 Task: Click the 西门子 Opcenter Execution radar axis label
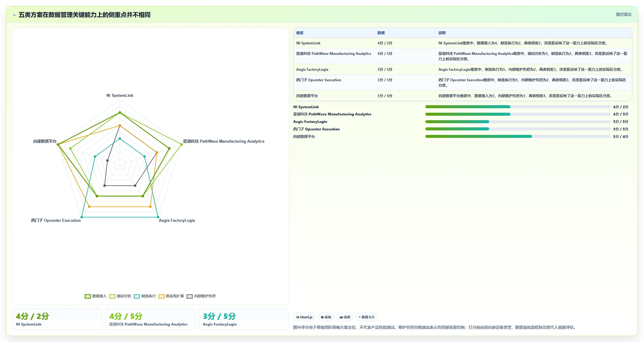pyautogui.click(x=56, y=221)
